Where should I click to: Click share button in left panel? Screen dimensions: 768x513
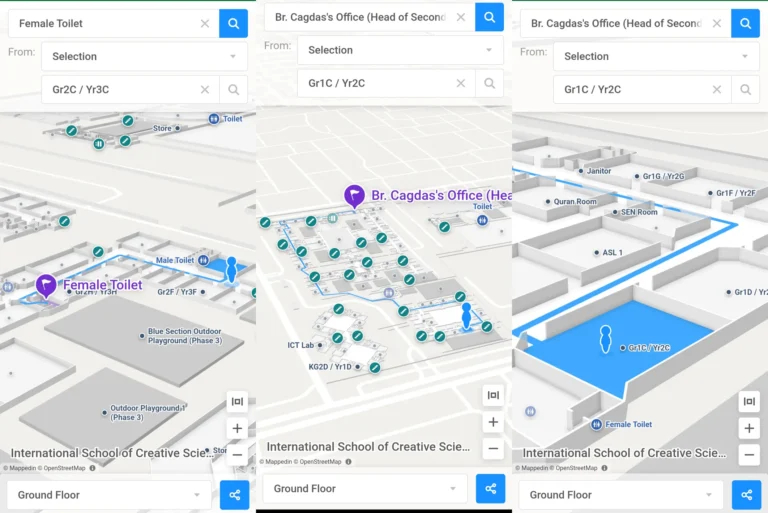235,495
